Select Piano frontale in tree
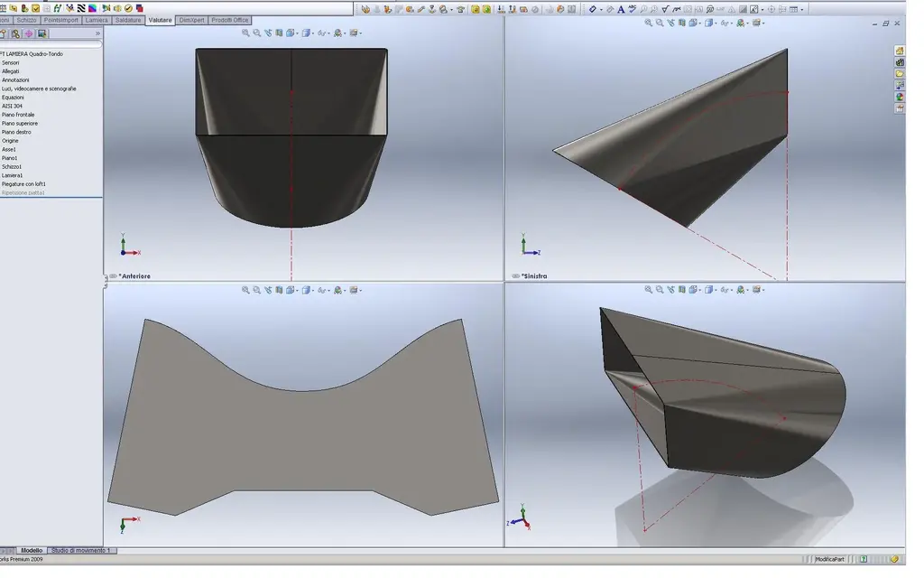Viewport: 924px width, 578px height. point(18,115)
